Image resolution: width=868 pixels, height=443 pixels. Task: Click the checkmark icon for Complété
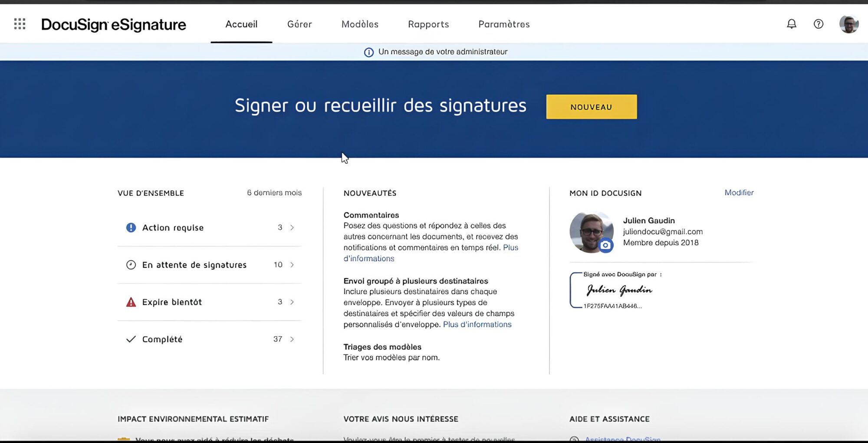(131, 339)
